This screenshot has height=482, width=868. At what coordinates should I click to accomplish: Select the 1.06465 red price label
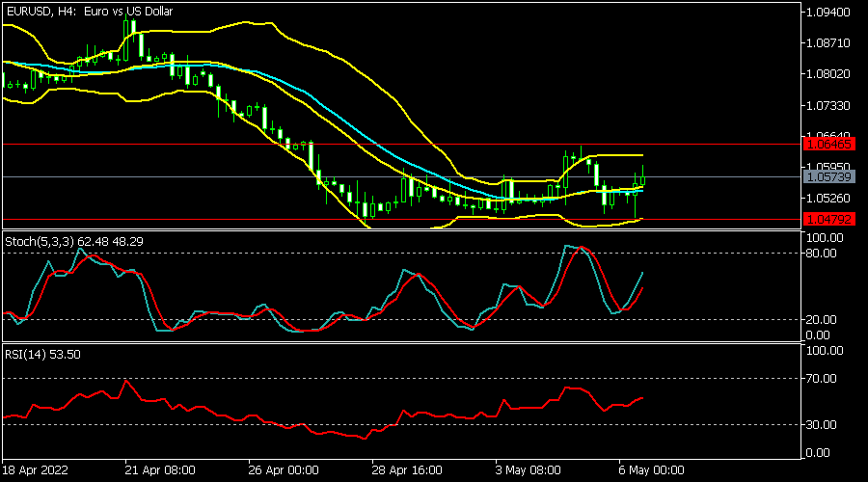point(828,145)
